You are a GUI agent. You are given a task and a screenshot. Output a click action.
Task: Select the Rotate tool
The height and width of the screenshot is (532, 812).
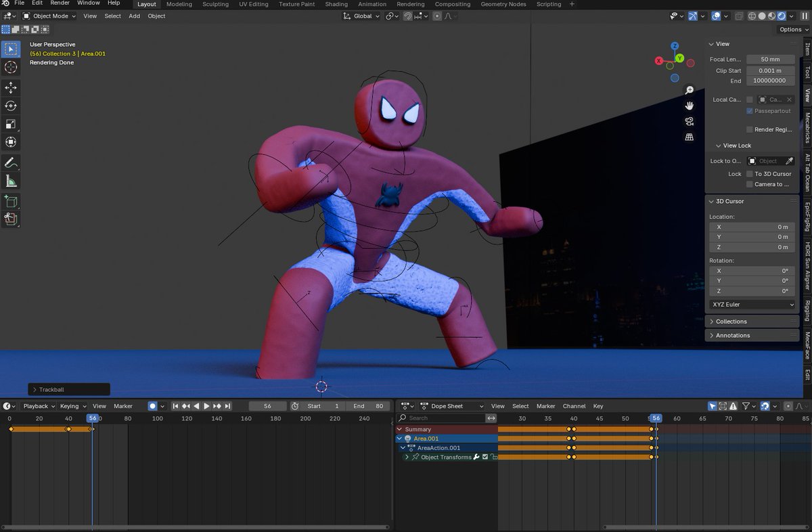[x=11, y=106]
